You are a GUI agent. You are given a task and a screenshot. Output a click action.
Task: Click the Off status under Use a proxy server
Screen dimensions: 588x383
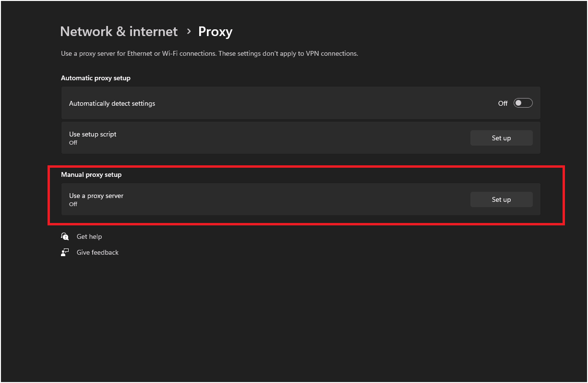(x=72, y=204)
